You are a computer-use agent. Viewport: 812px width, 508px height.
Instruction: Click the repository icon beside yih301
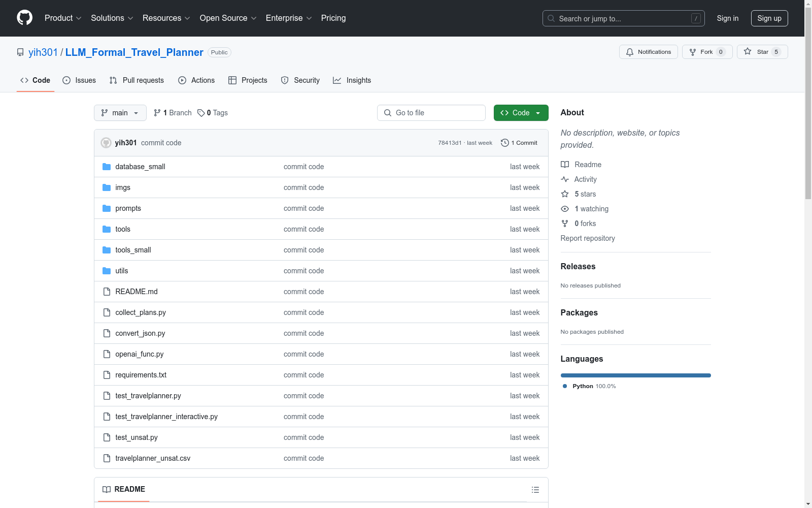[x=20, y=52]
